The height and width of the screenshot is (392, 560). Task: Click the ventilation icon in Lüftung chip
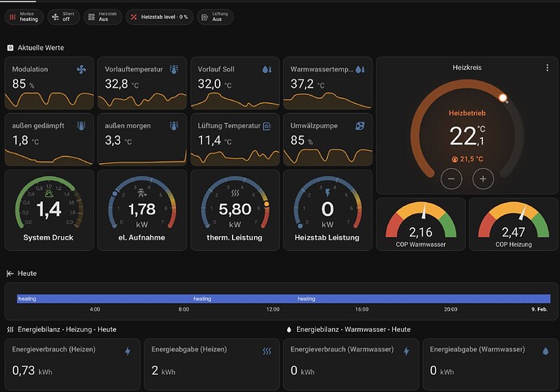click(x=205, y=17)
